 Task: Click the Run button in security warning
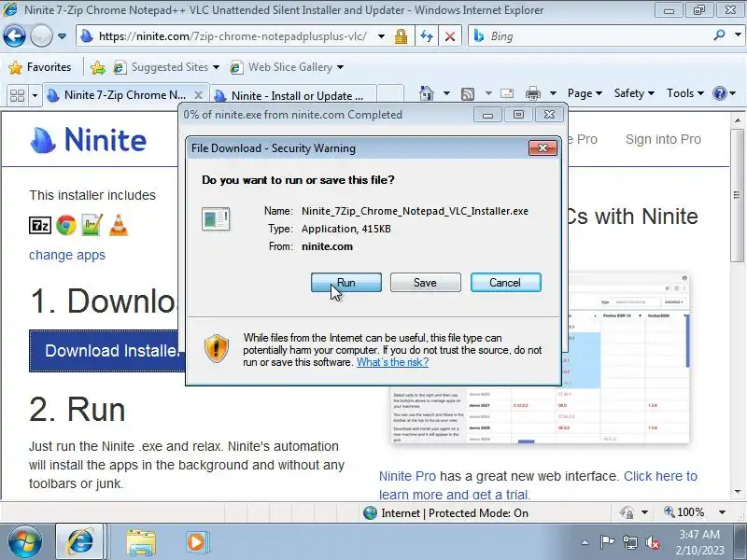pos(345,283)
